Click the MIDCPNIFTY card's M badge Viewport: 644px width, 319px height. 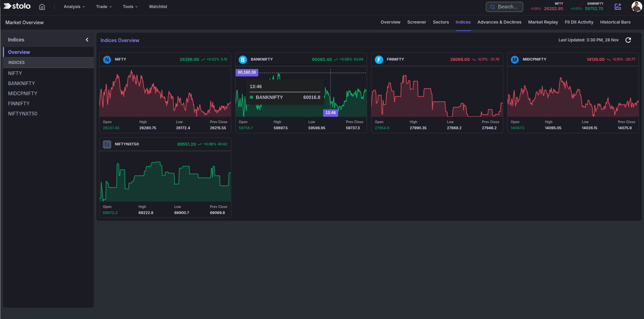[515, 60]
